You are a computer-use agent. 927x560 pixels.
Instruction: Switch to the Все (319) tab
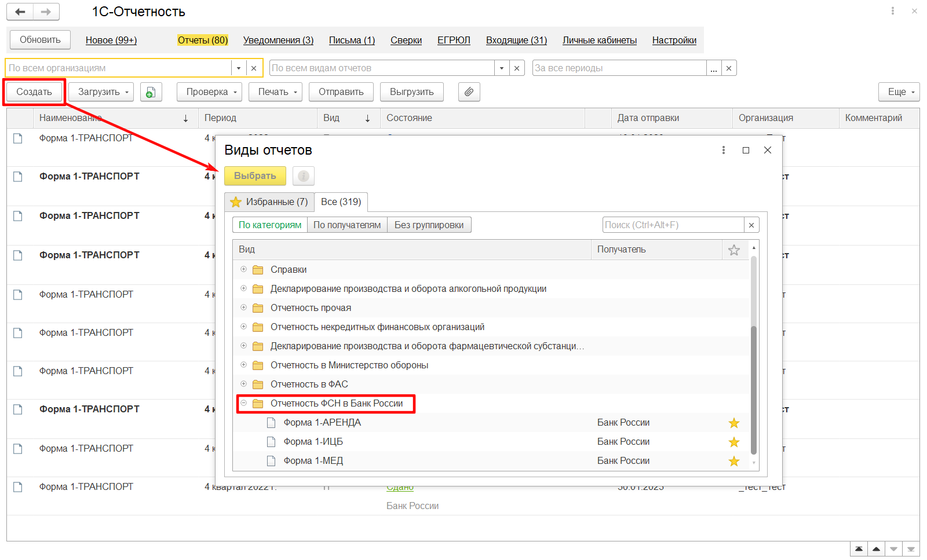coord(341,202)
